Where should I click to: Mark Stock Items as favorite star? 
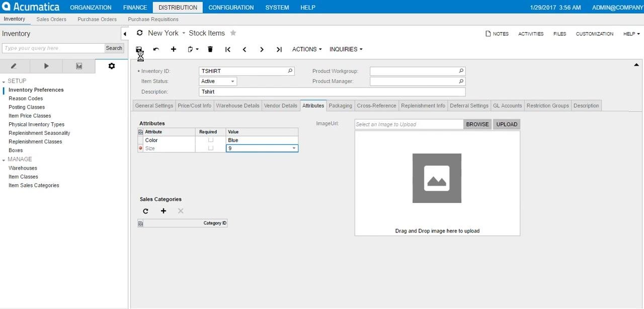[x=233, y=33]
